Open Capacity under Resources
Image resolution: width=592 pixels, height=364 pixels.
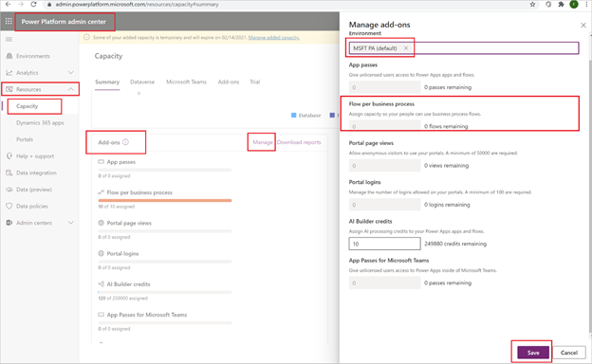pyautogui.click(x=28, y=106)
